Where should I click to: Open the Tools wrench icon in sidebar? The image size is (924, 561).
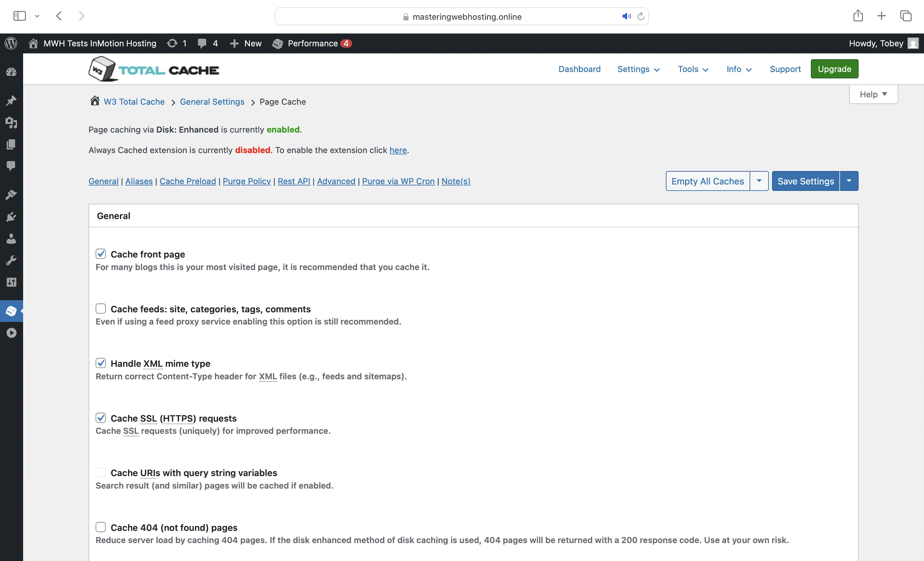tap(11, 260)
